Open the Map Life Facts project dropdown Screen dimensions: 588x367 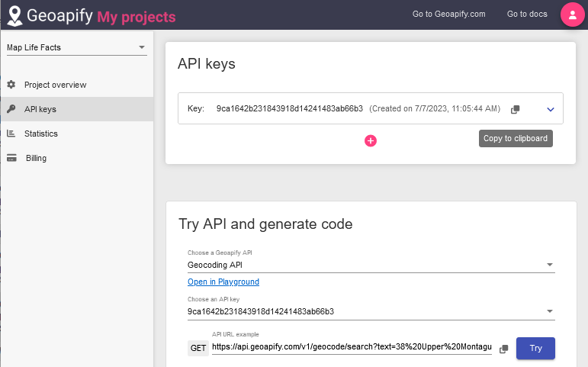[77, 47]
